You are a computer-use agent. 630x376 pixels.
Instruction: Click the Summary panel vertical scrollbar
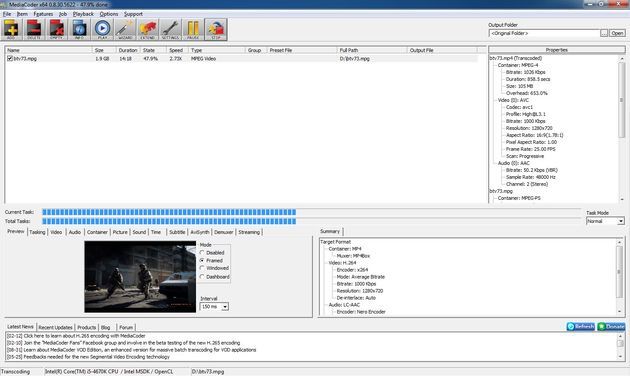(x=620, y=276)
